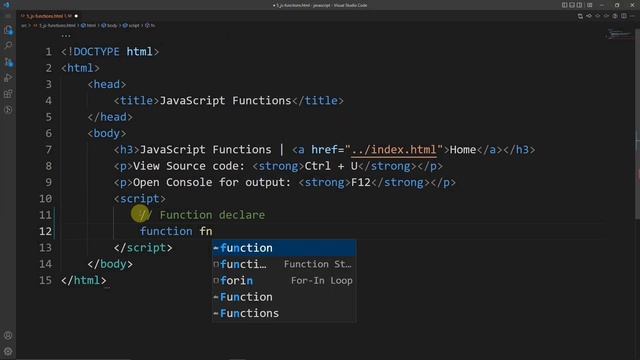The width and height of the screenshot is (640, 360).
Task: Pick the 'Functions' suggestion
Action: click(284, 313)
